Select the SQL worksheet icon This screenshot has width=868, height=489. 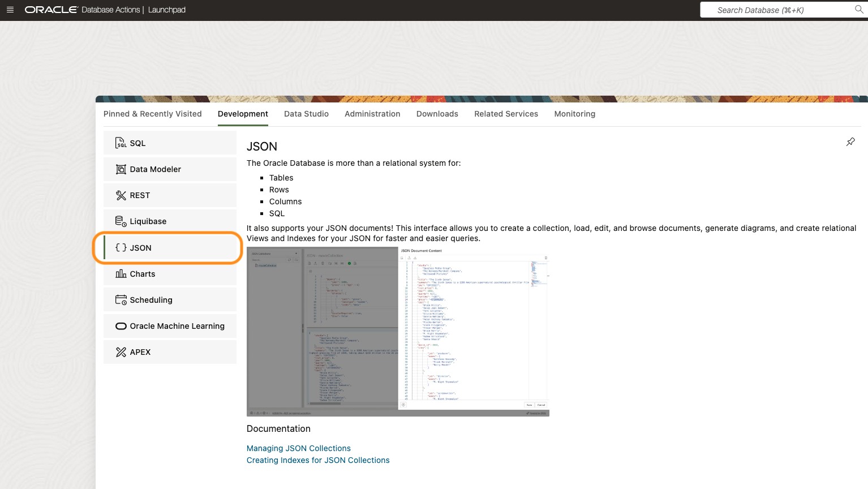[x=120, y=143]
